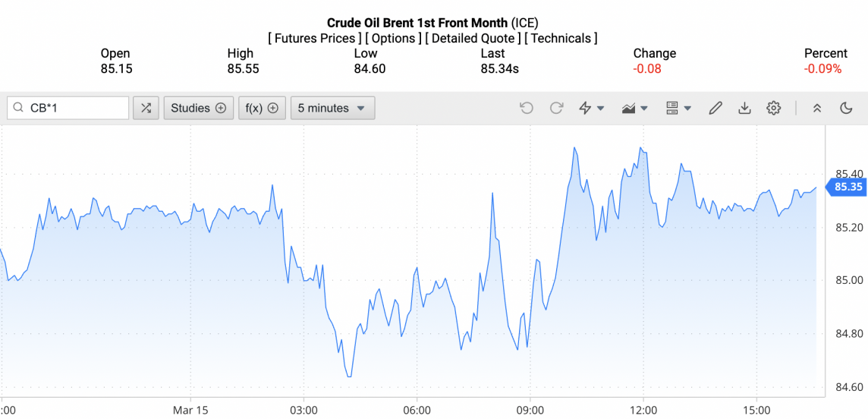This screenshot has width=868, height=419.
Task: Open the events lightning dropdown
Action: (591, 108)
